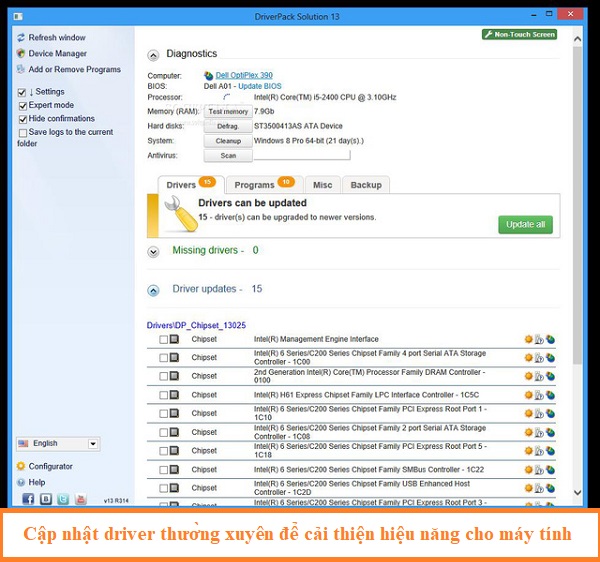Viewport: 600px width, 562px height.
Task: Click the orange gear icon for Management Engine Interface
Action: [x=529, y=340]
